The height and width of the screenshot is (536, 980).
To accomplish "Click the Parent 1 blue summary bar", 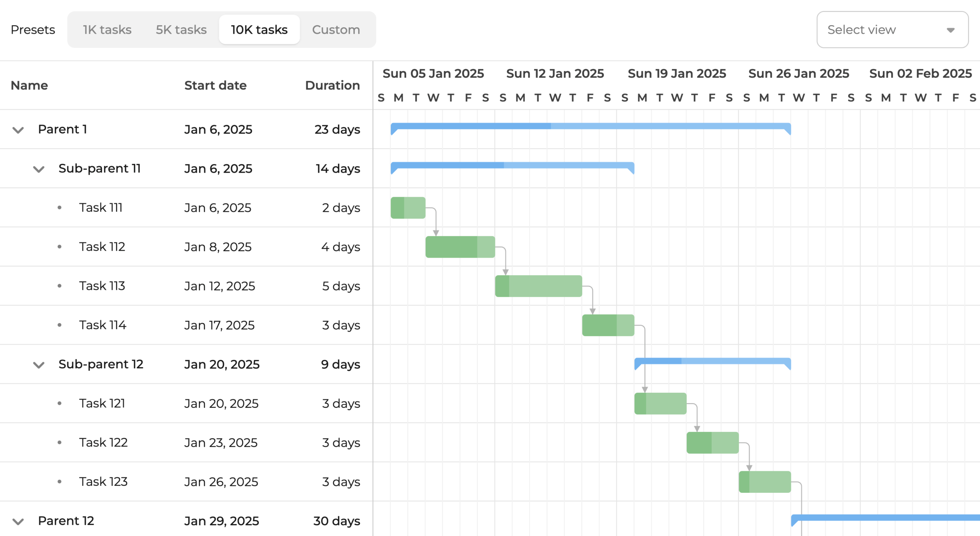I will click(x=590, y=126).
